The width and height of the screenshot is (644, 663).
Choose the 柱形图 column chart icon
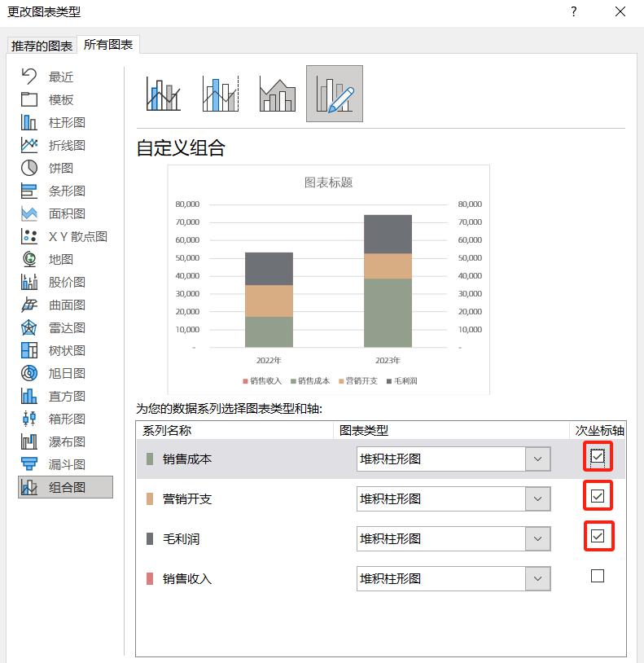[29, 122]
